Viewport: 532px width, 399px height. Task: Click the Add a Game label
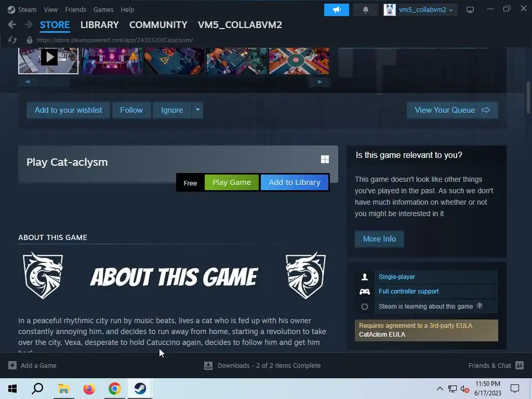click(x=38, y=365)
